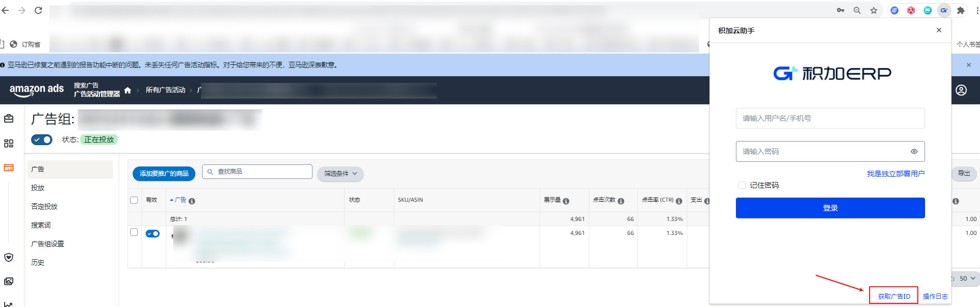Screen dimensions: 980x307
Task: Click info icon next to 点击次数 header
Action: (x=621, y=201)
